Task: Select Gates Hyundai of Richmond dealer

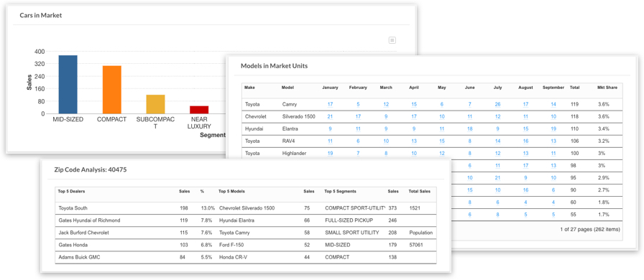Action: click(x=90, y=220)
